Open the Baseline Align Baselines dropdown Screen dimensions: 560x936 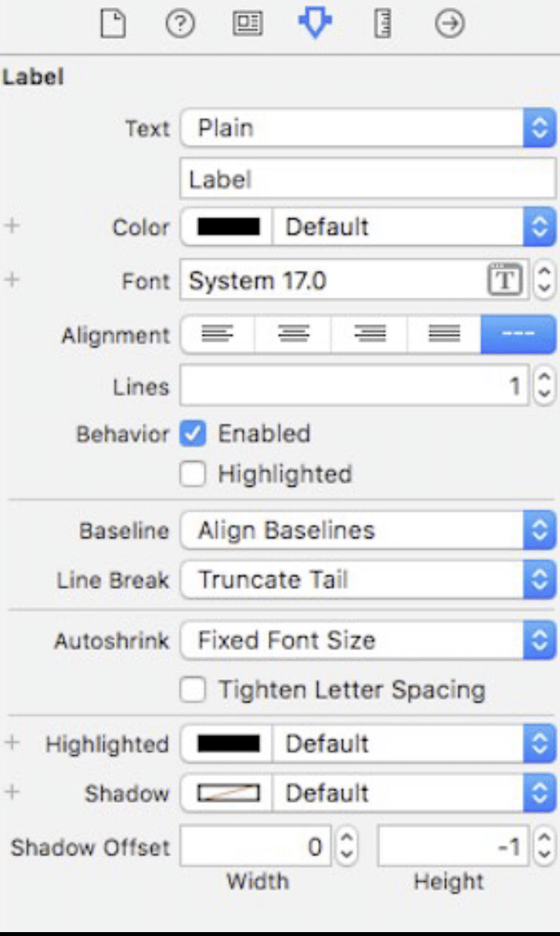tap(368, 530)
